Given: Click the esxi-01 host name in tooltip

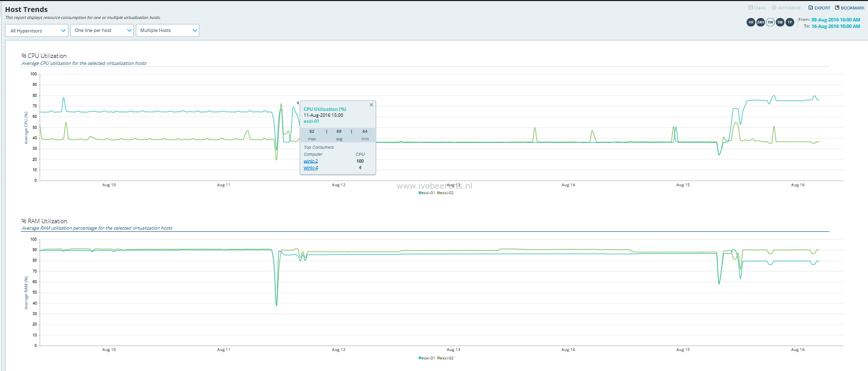Looking at the screenshot, I should pos(311,121).
